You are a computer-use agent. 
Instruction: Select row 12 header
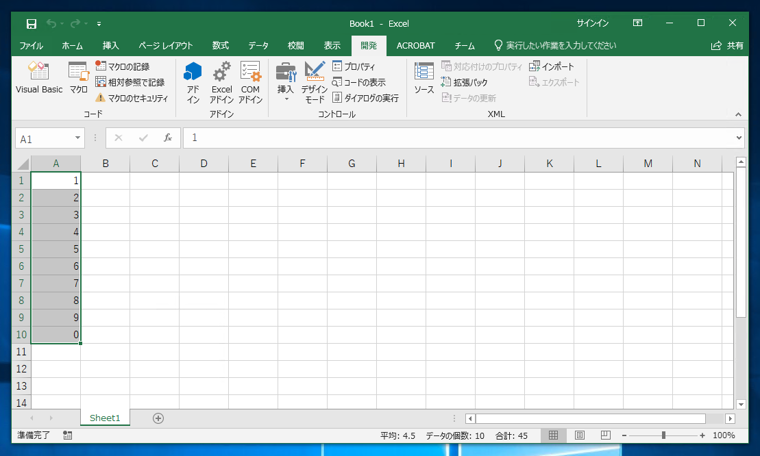tap(21, 369)
